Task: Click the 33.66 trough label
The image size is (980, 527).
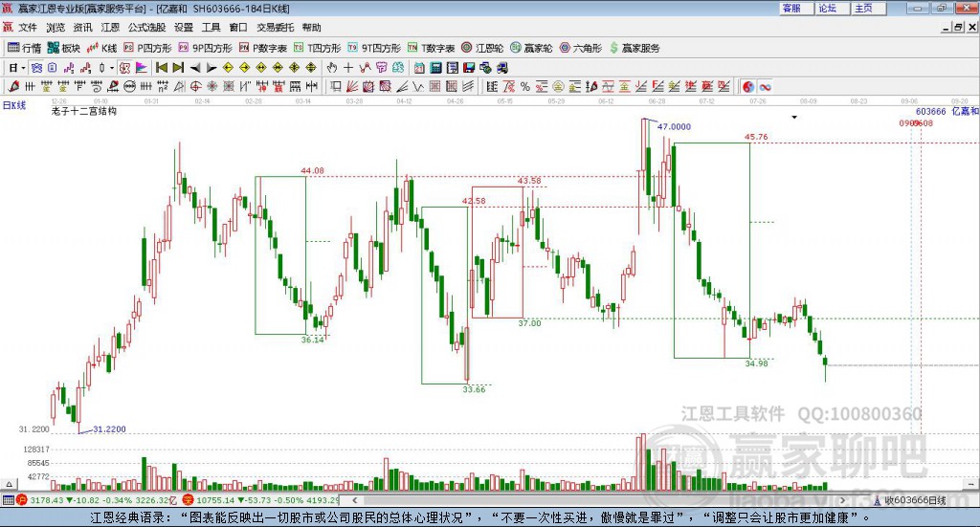Action: coord(474,389)
